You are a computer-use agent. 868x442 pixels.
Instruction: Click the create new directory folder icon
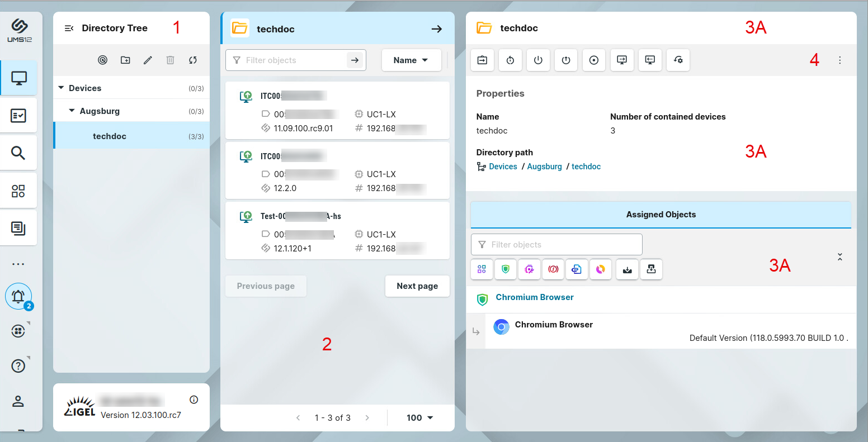(125, 60)
